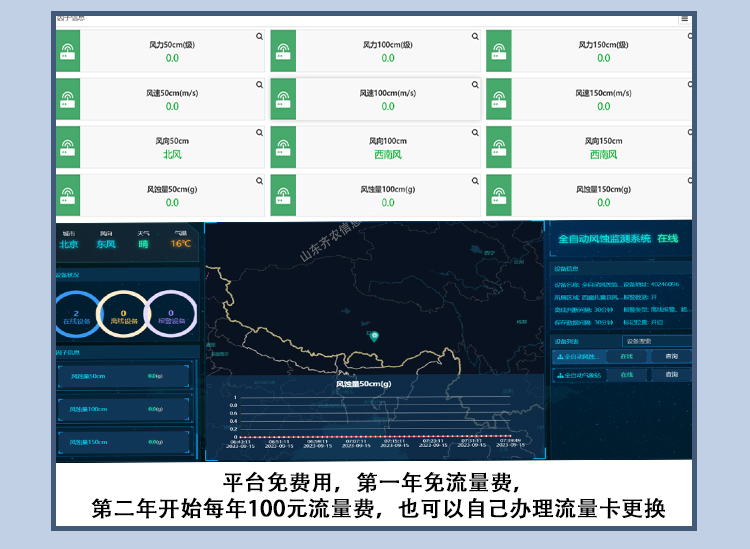Viewport: 750px width, 549px height.
Task: Open the hamburger menu at top right
Action: 684,18
